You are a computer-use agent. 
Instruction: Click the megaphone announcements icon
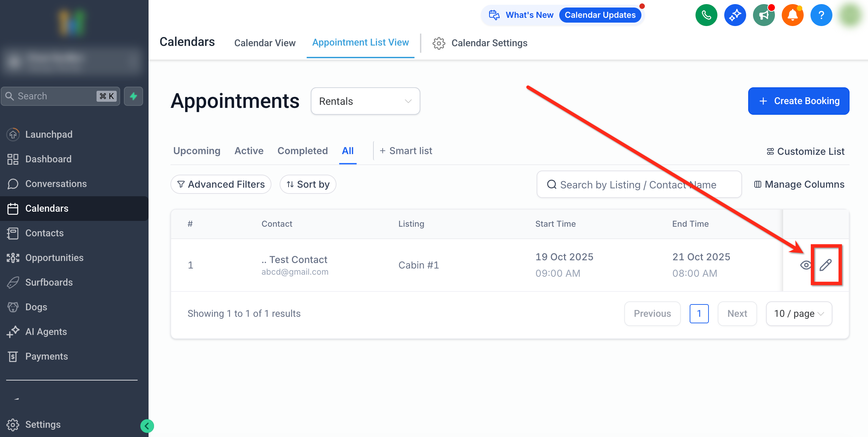coord(764,15)
